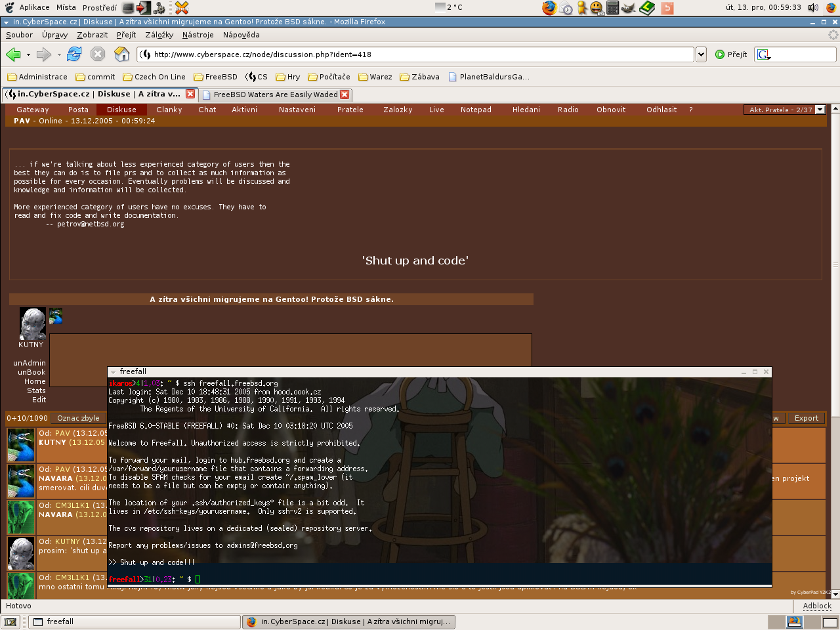
Task: Reload the page with the refresh icon
Action: click(x=74, y=54)
